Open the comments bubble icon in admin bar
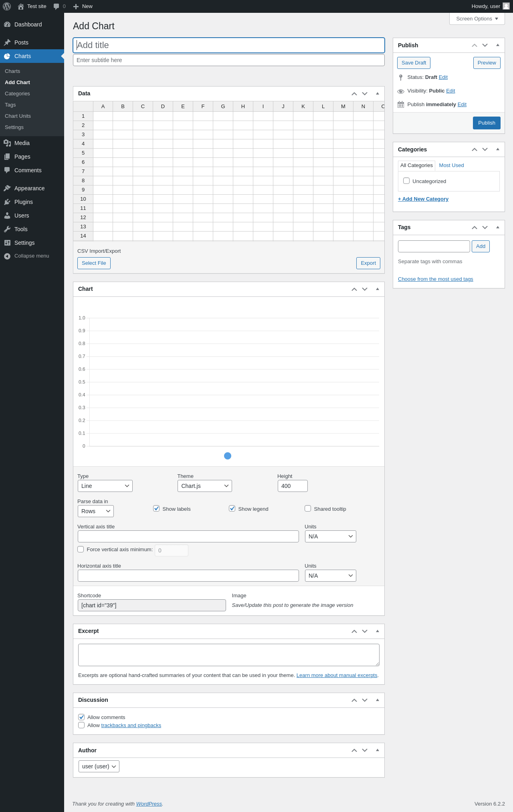This screenshot has height=812, width=513. point(57,6)
